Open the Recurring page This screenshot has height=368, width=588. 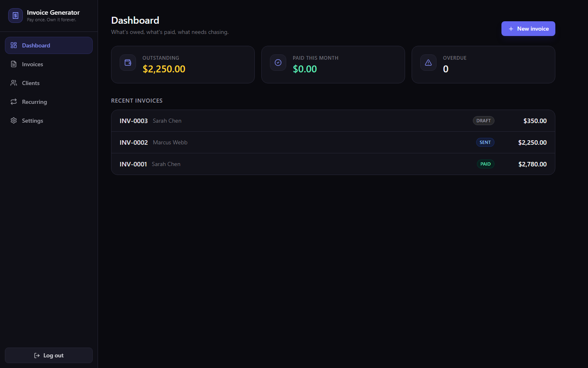point(49,102)
